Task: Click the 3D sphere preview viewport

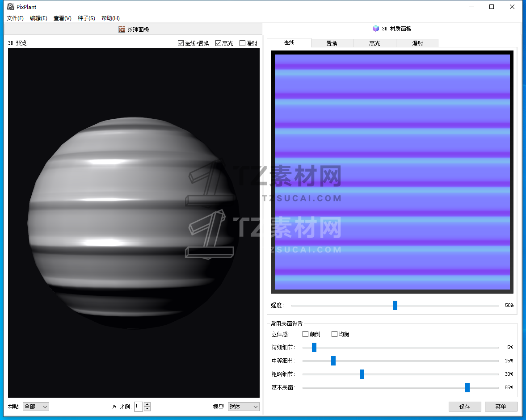Action: point(134,223)
